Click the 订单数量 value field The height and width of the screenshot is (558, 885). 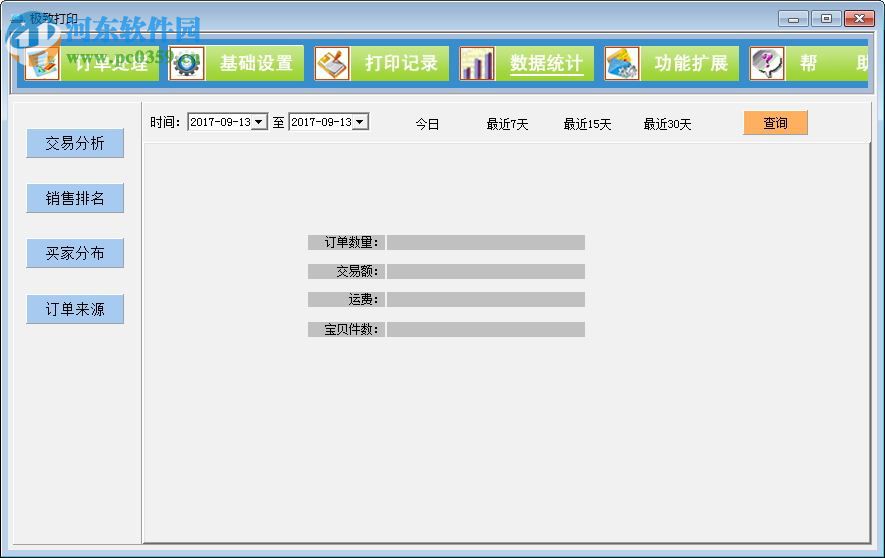486,243
